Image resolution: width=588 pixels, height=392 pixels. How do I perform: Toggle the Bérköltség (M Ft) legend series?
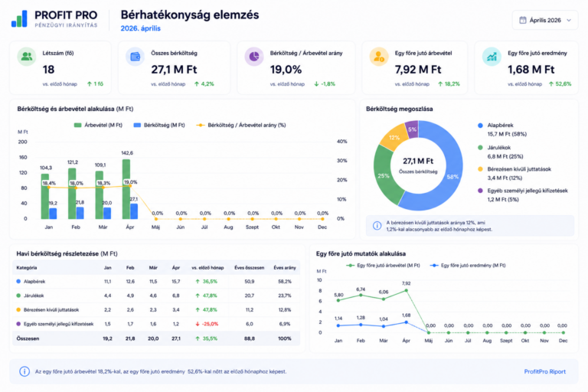coord(159,126)
